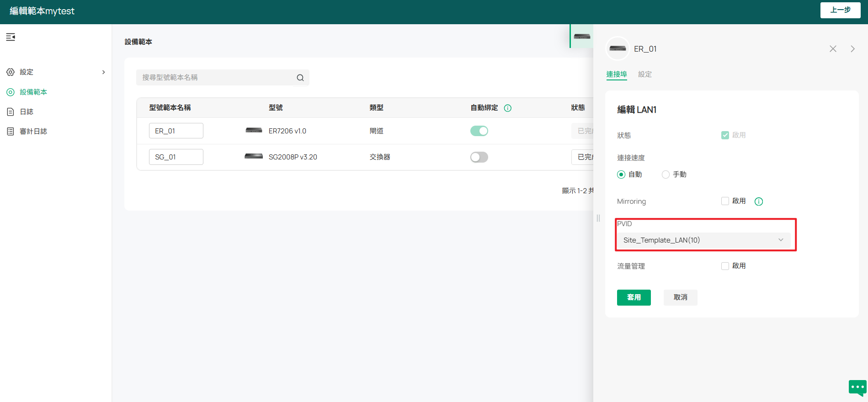Select the automatic link speed radio
The height and width of the screenshot is (402, 868).
pyautogui.click(x=621, y=175)
